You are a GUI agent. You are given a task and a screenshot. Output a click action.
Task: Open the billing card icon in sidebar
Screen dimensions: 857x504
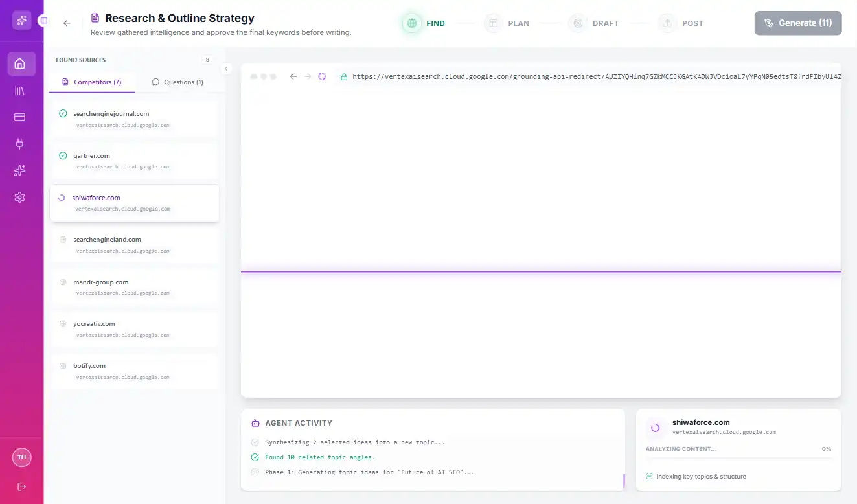click(21, 117)
